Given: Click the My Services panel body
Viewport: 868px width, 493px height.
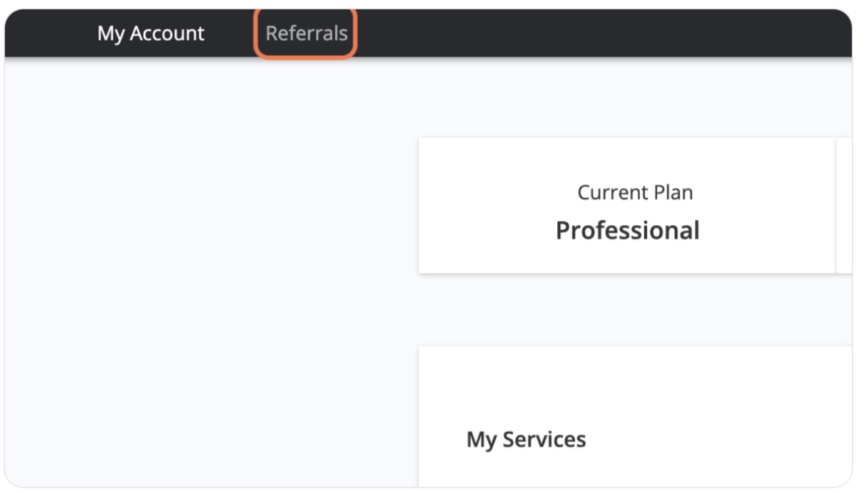Looking at the screenshot, I should [x=635, y=417].
